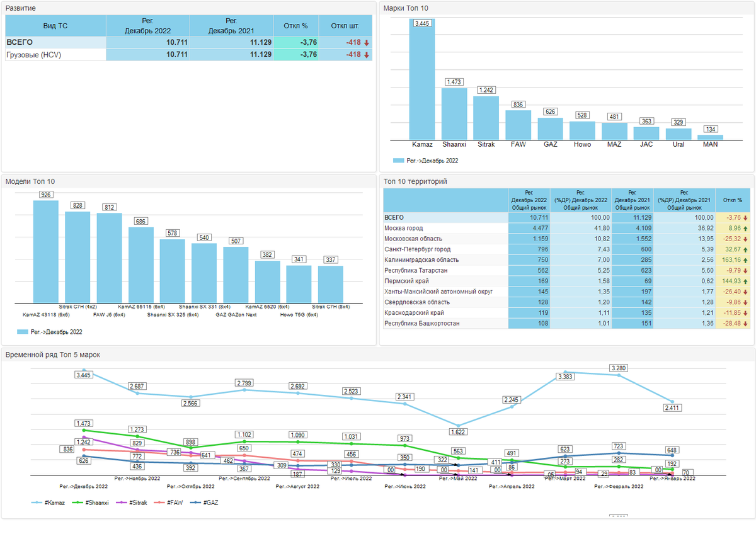
Task: Select the Shaanxi bar in brands chart
Action: [454, 114]
